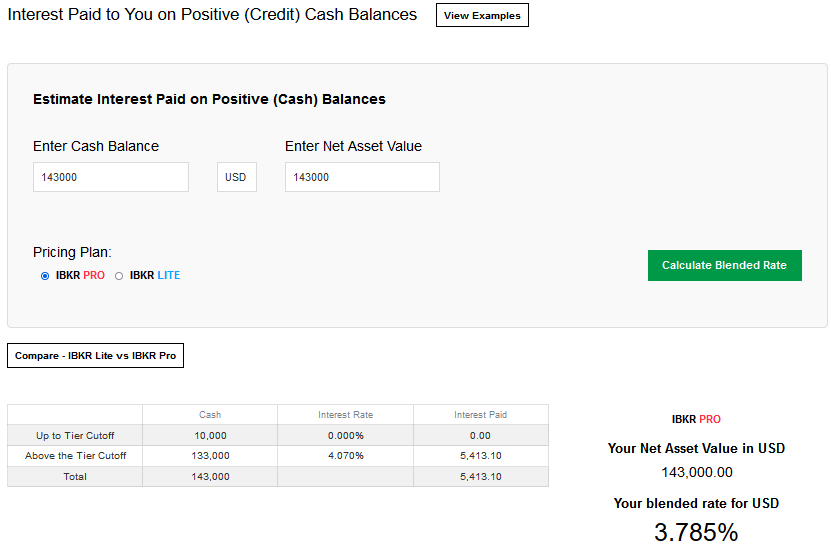Click 5,413.10 in the Total row
Screen dimensions: 831x551
pos(481,476)
